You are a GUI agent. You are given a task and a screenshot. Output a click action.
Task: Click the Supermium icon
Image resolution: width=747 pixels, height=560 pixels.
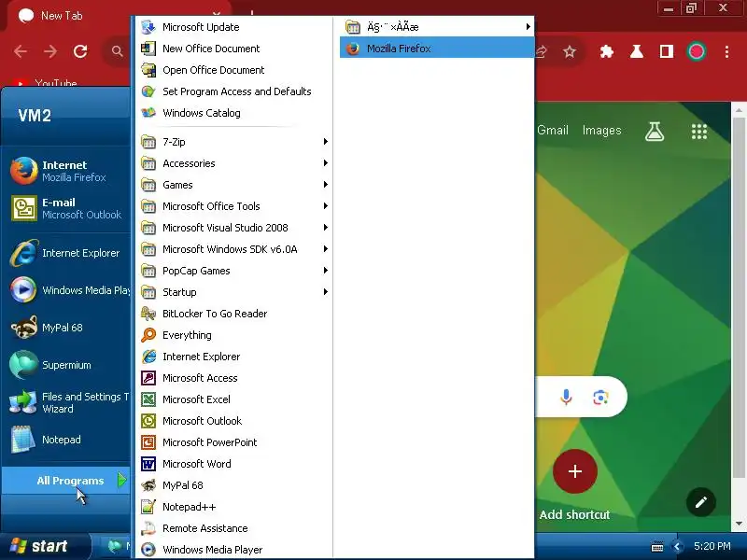point(23,365)
